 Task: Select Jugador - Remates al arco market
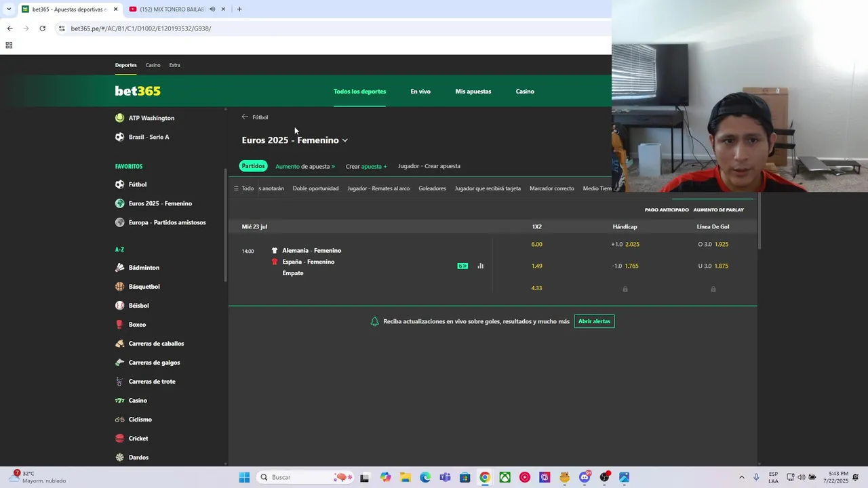378,188
